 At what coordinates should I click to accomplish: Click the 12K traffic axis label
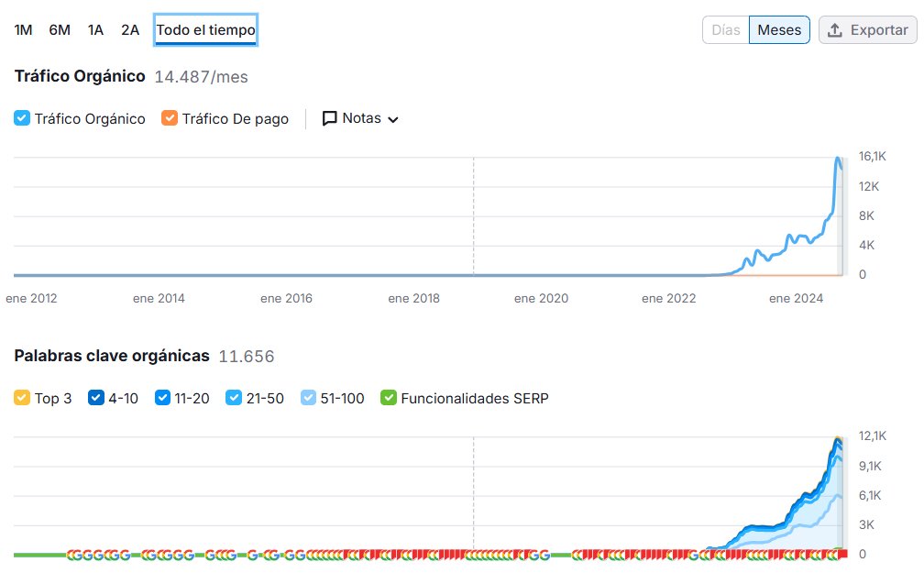coord(869,186)
